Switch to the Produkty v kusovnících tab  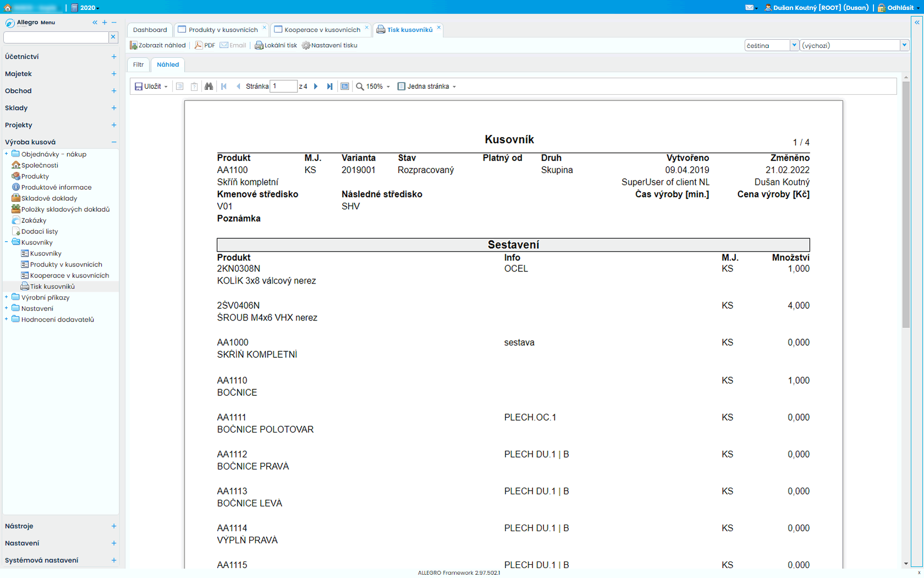[x=222, y=30]
